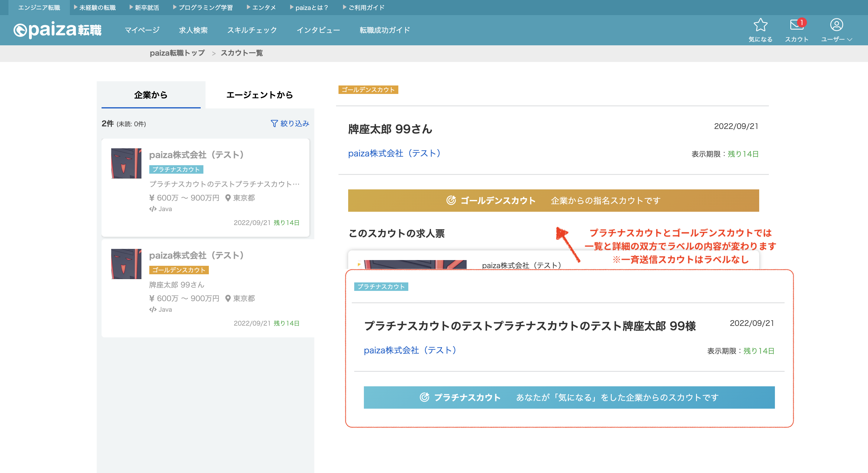Click the blue プラチナスカウト banner

coord(569,397)
